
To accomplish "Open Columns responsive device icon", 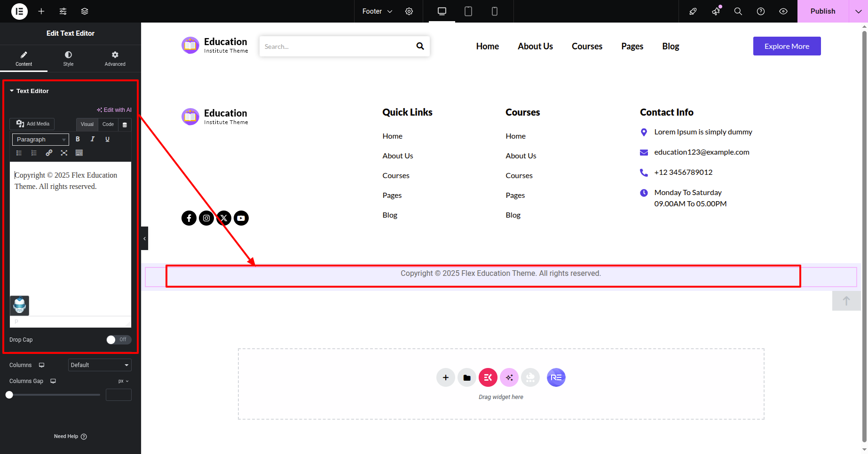I will pos(41,365).
